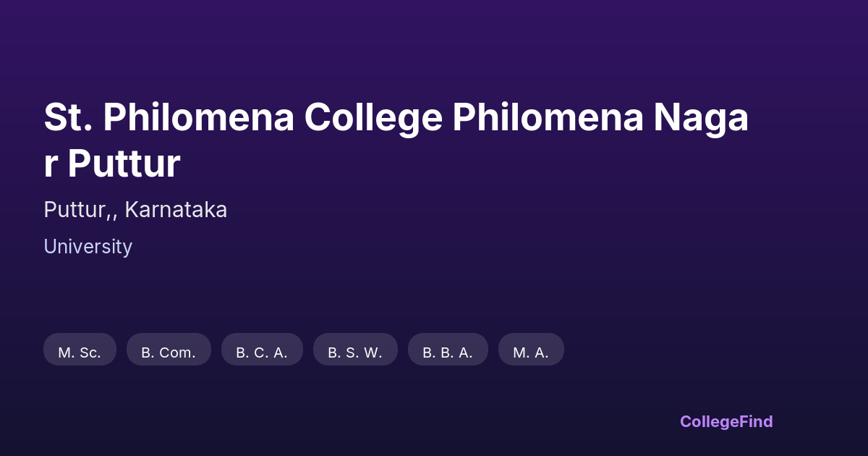Image resolution: width=868 pixels, height=456 pixels.
Task: Click the second "Philomena" in the title
Action: pyautogui.click(x=548, y=118)
